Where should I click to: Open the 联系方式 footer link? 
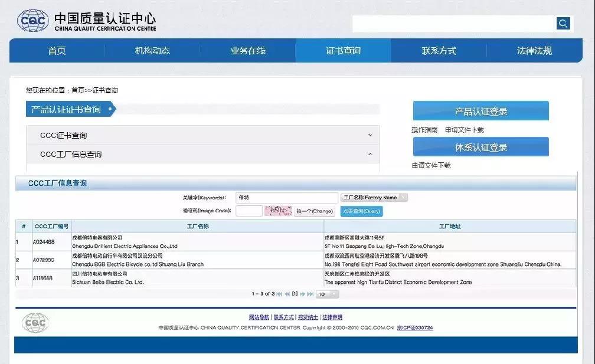(284, 317)
